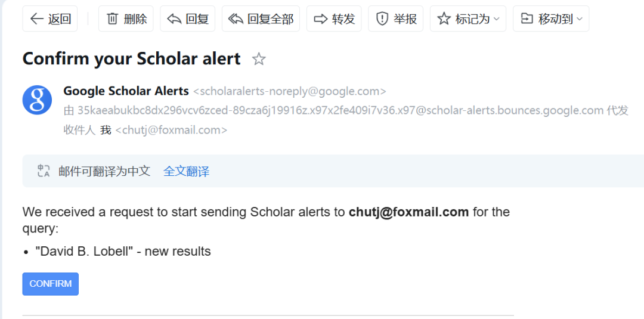This screenshot has width=644, height=319.
Task: Click the recipient address chutj@foxmail.com in header
Action: click(x=171, y=130)
